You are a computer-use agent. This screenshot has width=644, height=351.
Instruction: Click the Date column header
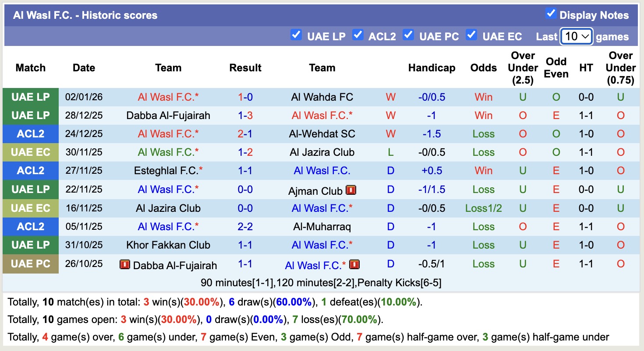click(84, 68)
